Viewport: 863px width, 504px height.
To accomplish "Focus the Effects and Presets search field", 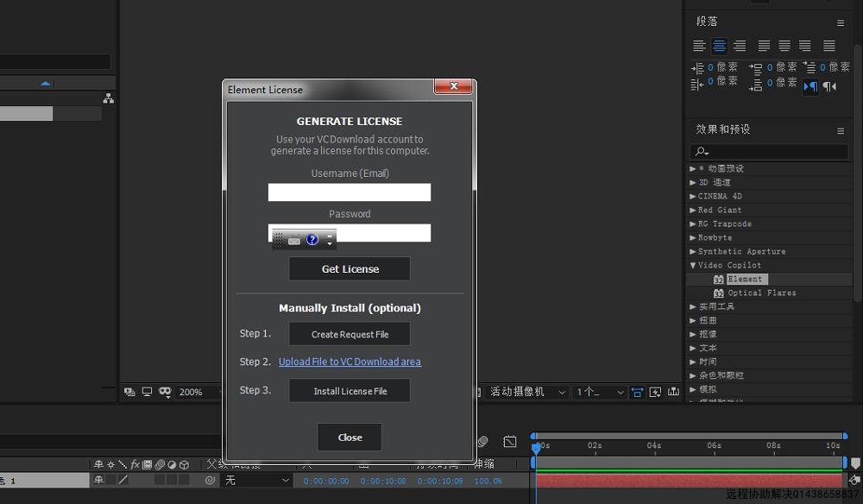I will 769,151.
